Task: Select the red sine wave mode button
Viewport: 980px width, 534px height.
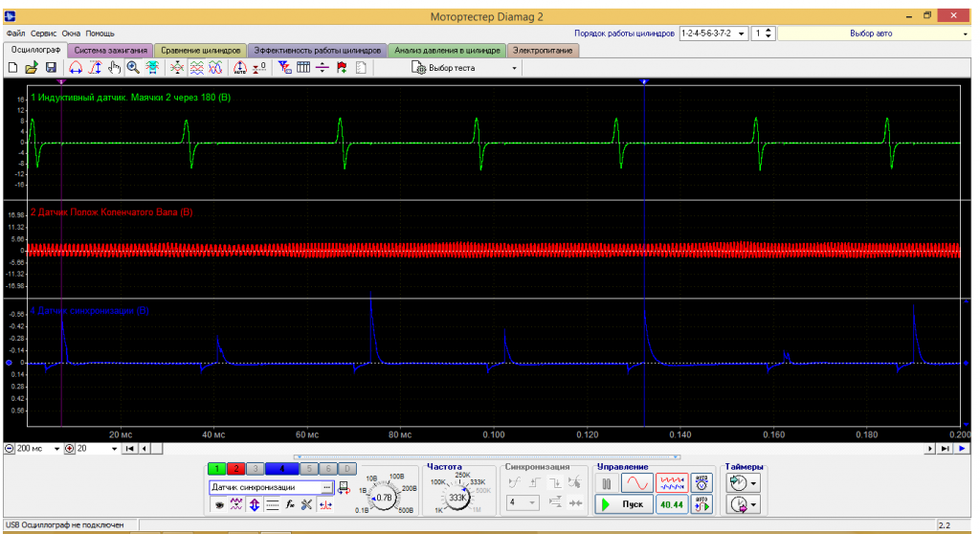Action: (637, 483)
